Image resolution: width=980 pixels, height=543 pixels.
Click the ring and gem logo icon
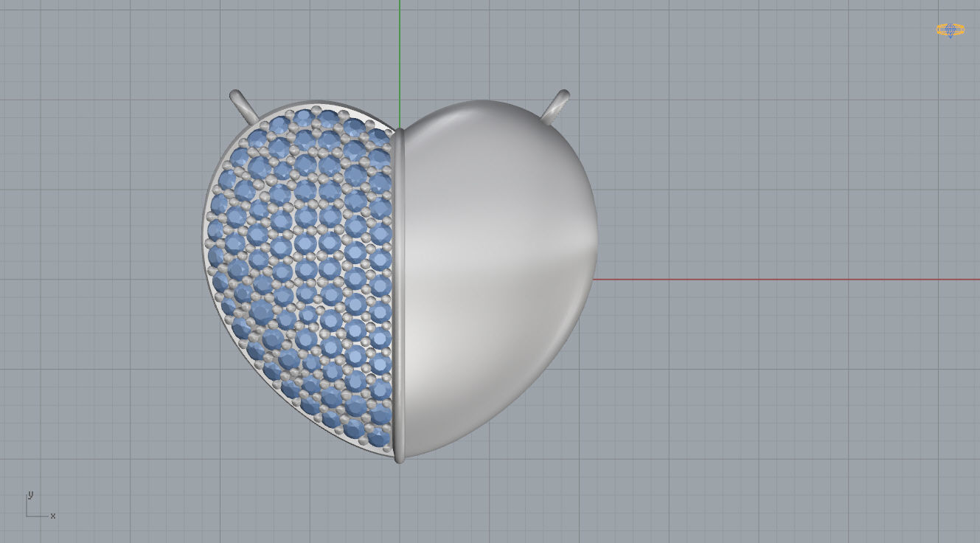(950, 30)
